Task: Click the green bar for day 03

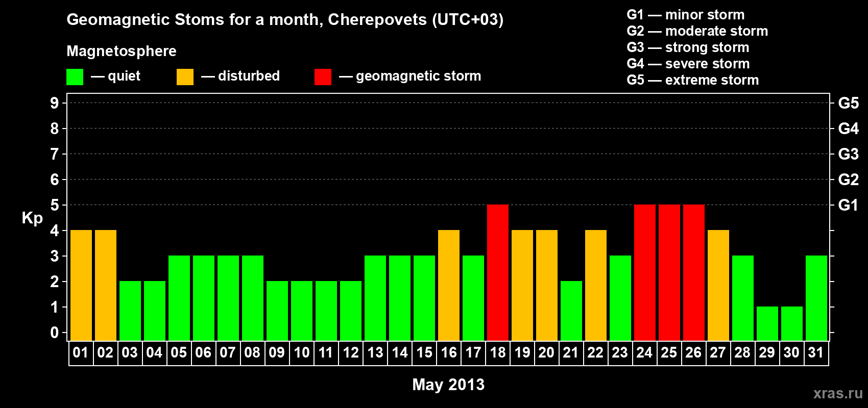Action: coord(130,311)
